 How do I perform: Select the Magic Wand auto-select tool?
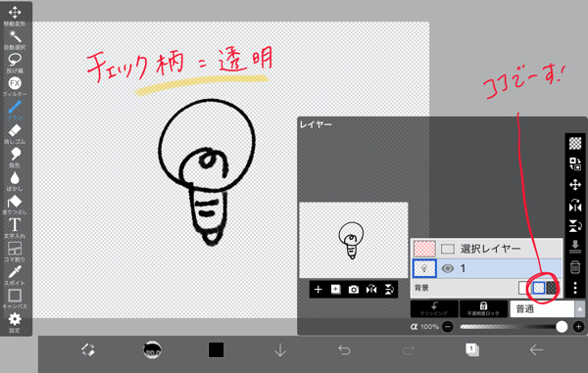click(x=15, y=40)
